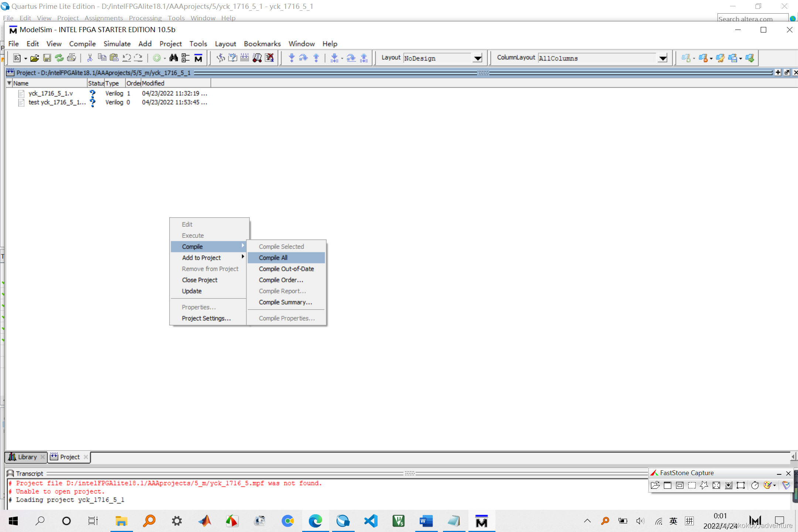Click the New file toolbar icon
This screenshot has width=798, height=532.
tap(17, 58)
